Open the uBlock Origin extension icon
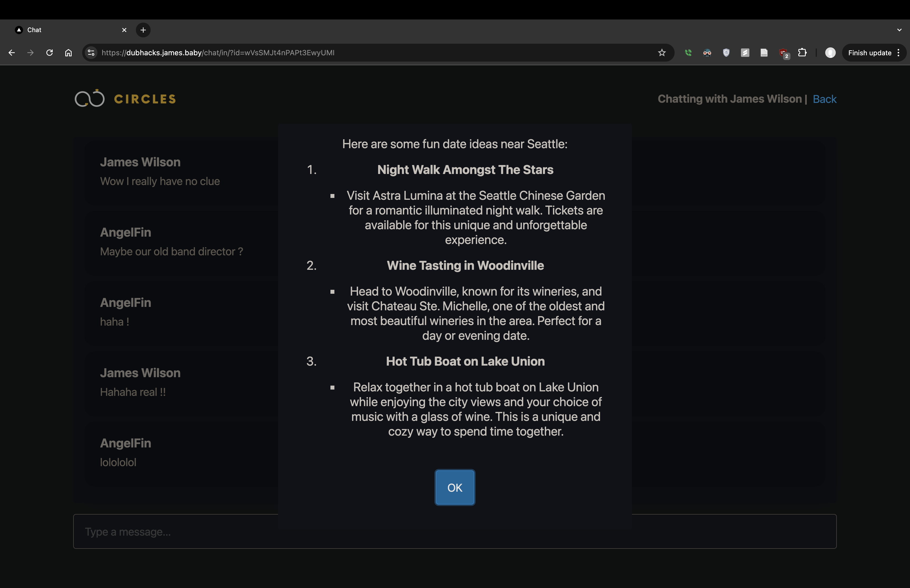This screenshot has height=588, width=910. (x=783, y=53)
